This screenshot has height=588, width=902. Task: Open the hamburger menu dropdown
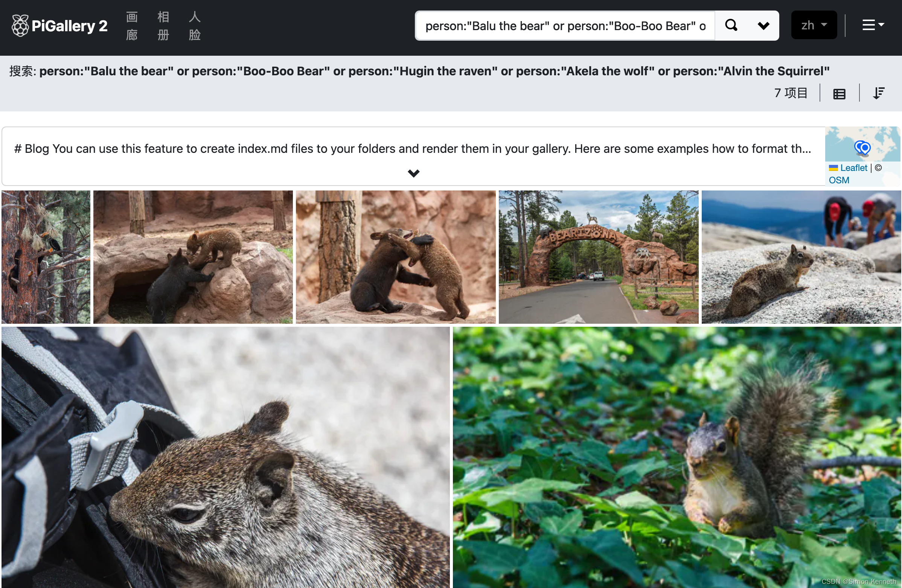tap(872, 25)
